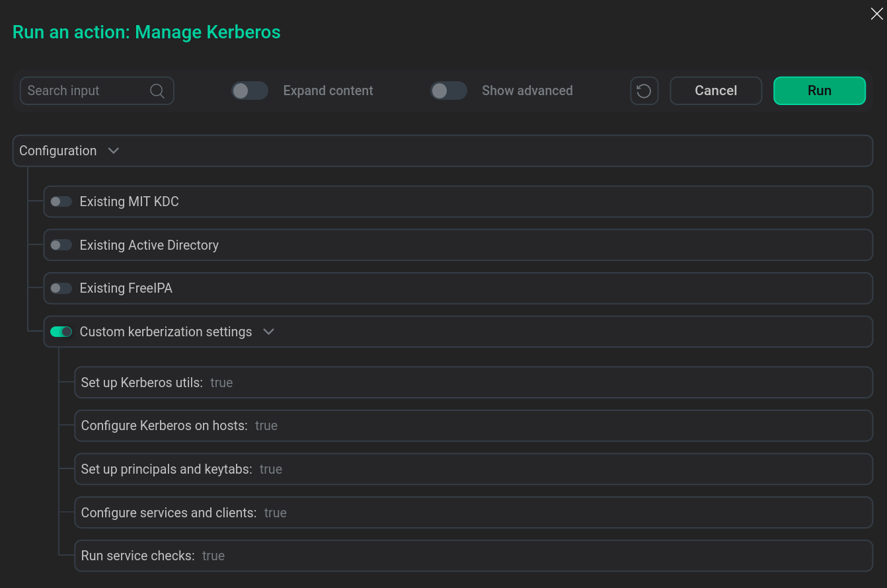Click the Cancel button
This screenshot has height=588, width=887.
716,91
